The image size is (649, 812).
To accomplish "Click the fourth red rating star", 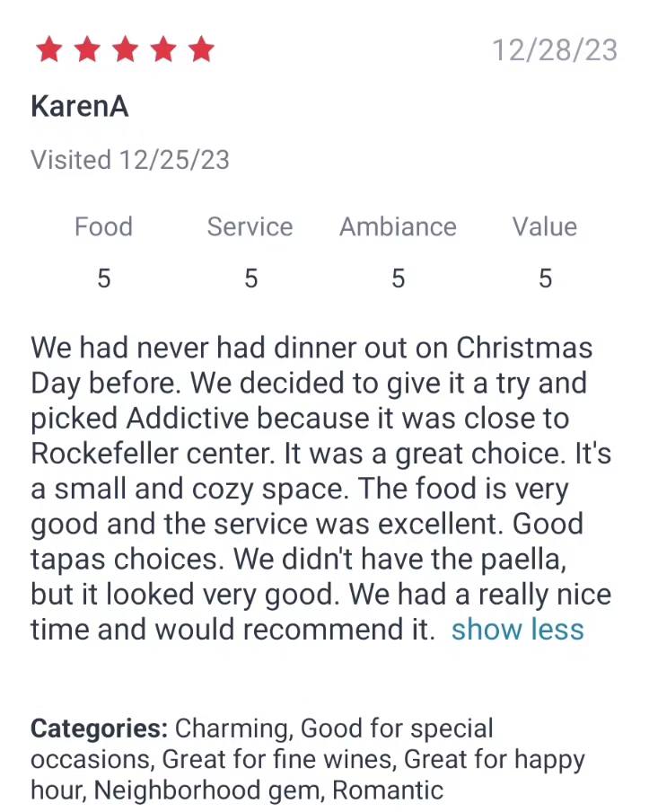I will (163, 50).
